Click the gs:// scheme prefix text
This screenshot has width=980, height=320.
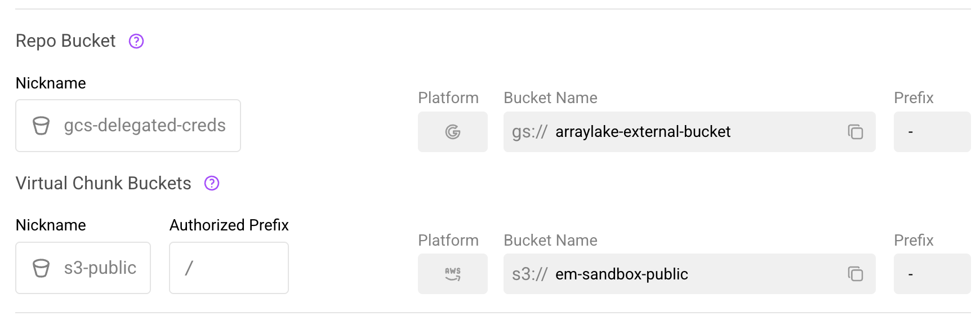(x=529, y=132)
